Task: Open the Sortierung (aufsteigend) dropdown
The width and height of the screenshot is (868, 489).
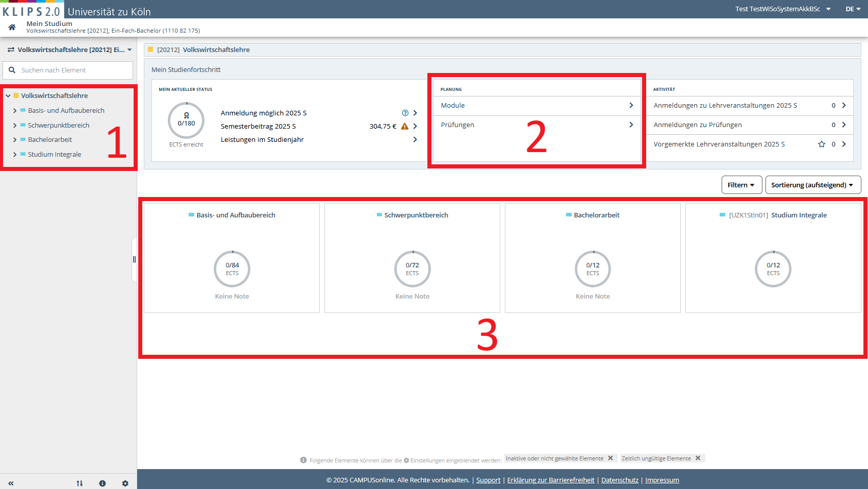Action: pyautogui.click(x=813, y=185)
